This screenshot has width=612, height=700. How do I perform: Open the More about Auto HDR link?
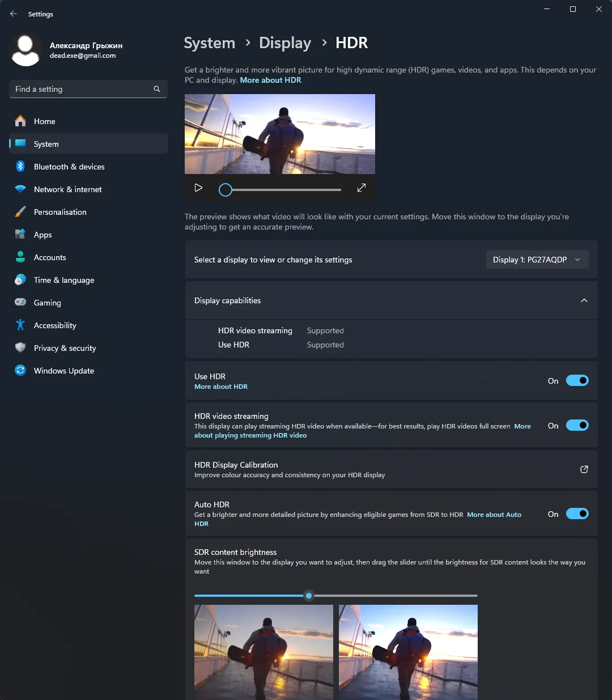[x=494, y=515]
